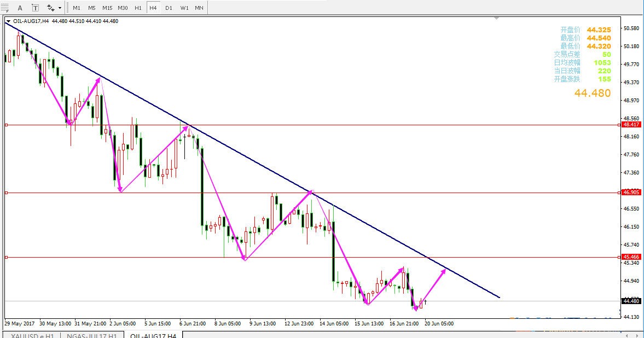The height and width of the screenshot is (338, 644).
Task: Switch to M1 timeframe
Action: (77, 8)
